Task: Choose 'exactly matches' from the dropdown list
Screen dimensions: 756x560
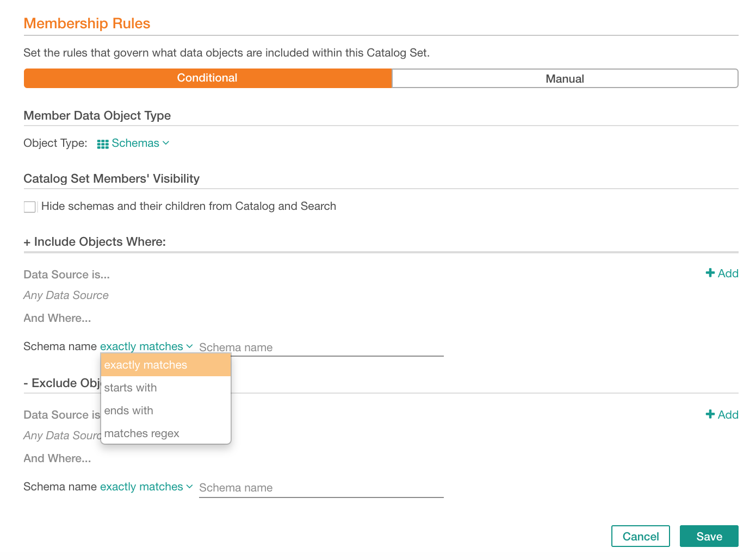Action: (166, 365)
